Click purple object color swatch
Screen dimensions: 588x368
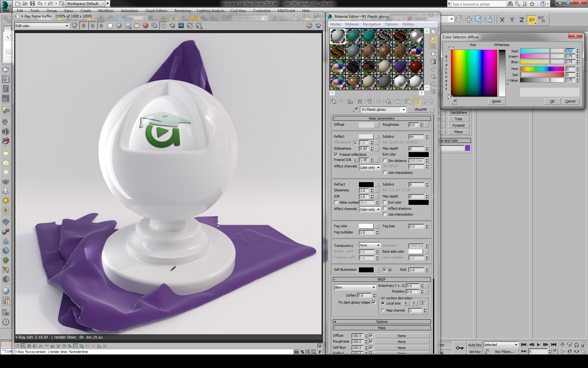coord(467,148)
